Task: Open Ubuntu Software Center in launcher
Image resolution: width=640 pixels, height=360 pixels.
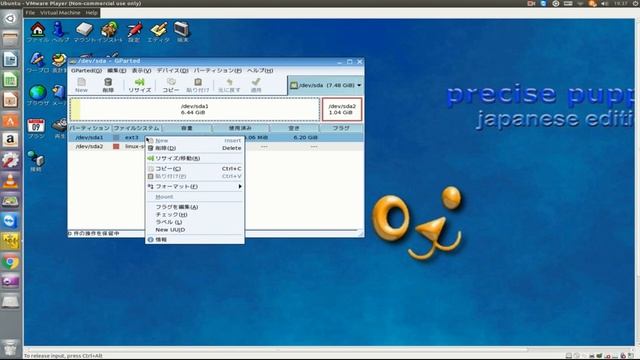Action: (10, 120)
